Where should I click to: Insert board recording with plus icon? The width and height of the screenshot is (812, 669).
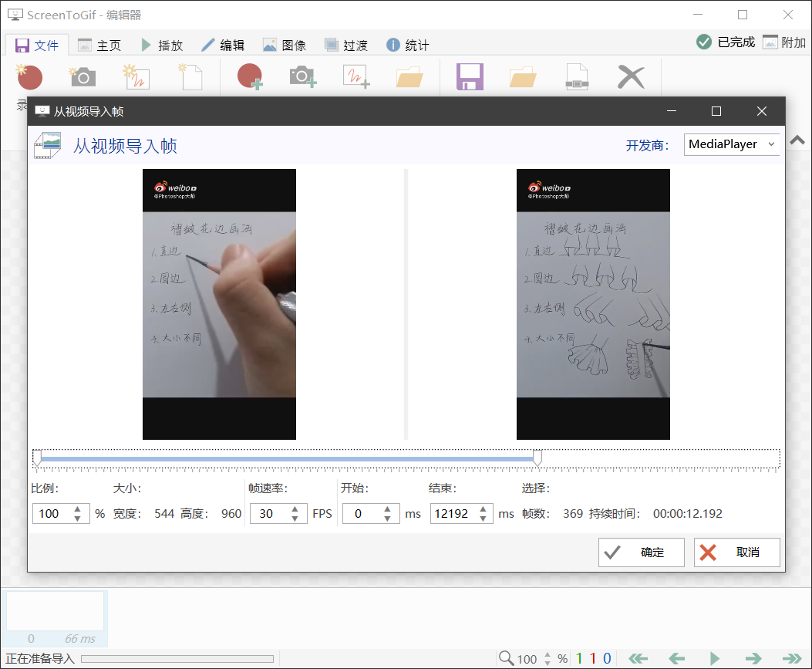point(356,77)
